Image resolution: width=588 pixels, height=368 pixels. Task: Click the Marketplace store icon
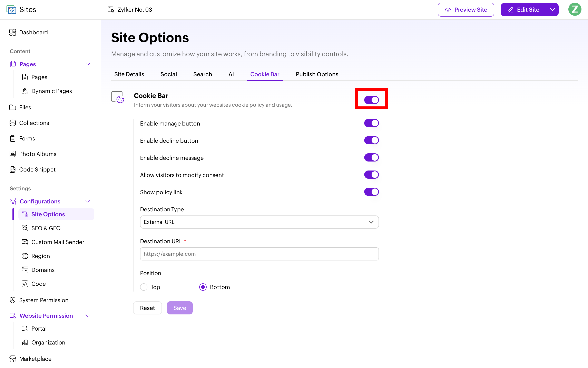pos(13,359)
